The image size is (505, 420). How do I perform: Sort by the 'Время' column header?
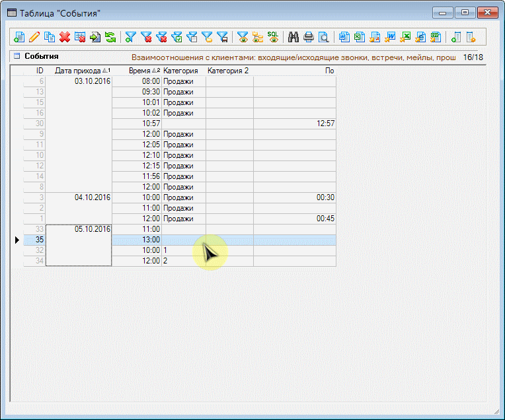point(139,71)
